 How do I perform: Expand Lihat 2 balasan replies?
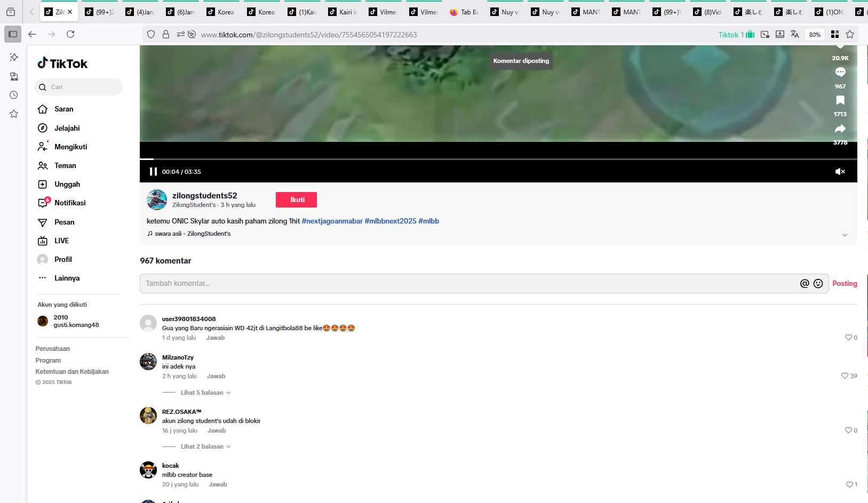pos(205,446)
